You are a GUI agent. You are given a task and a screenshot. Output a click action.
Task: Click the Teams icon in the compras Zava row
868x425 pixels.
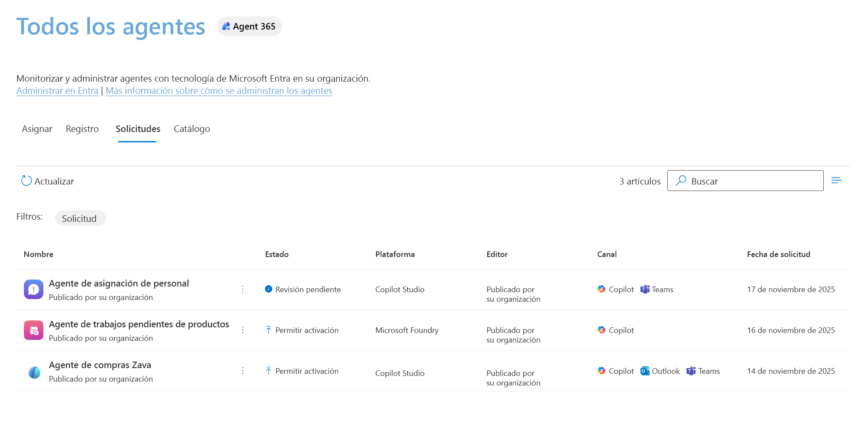(x=691, y=371)
